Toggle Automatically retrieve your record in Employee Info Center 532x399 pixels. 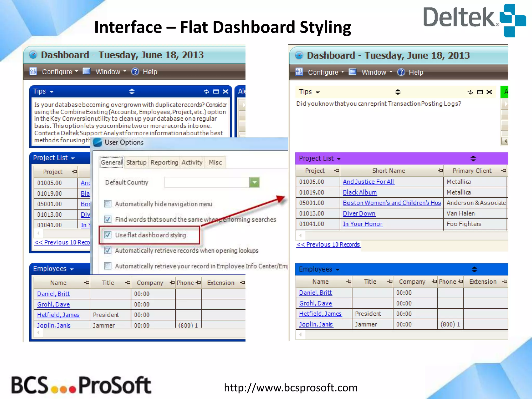[x=108, y=266]
